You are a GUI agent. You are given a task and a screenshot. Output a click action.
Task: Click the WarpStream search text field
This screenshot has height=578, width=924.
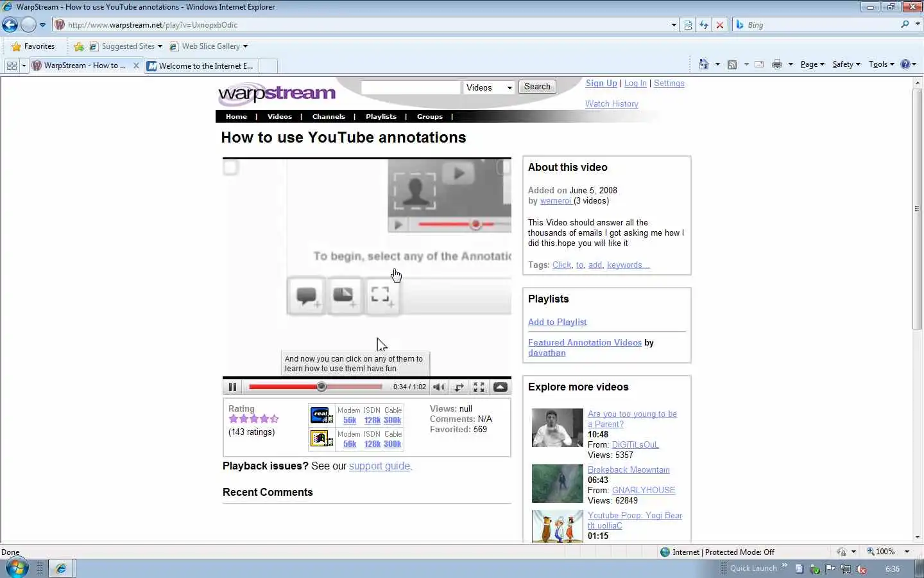pyautogui.click(x=411, y=87)
